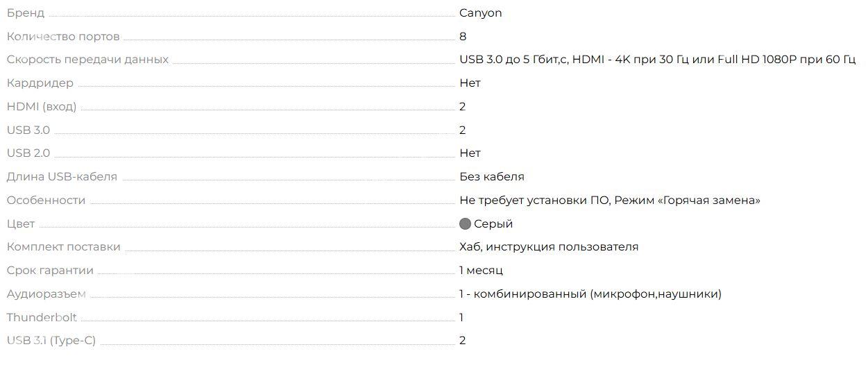
Task: Click the Кардридер label
Action: pyautogui.click(x=40, y=83)
